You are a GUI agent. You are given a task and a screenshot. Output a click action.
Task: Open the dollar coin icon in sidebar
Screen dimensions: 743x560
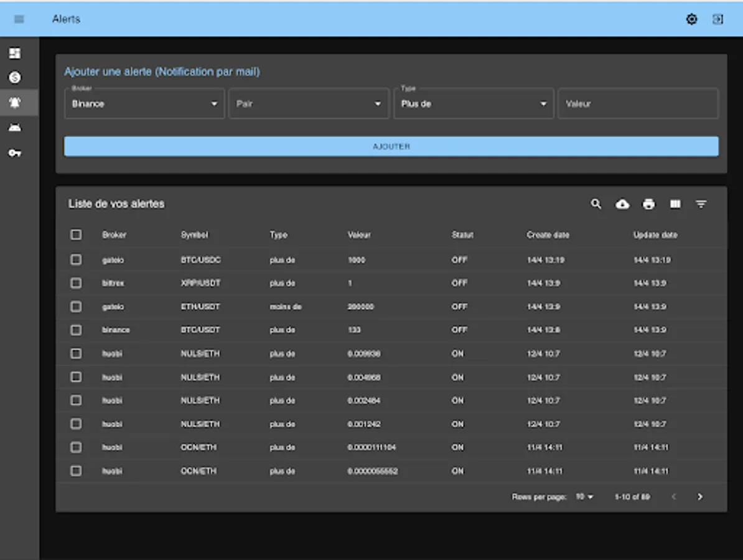[15, 77]
